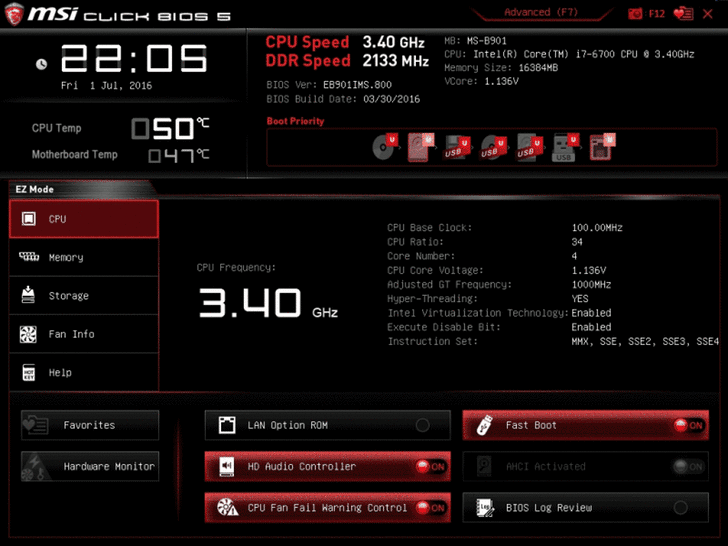The image size is (728, 546).
Task: Click the hotkey icon next to Help
Action: point(29,372)
